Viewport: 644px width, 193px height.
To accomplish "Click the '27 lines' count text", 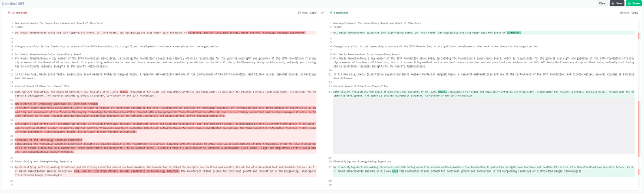I will 302,12.
